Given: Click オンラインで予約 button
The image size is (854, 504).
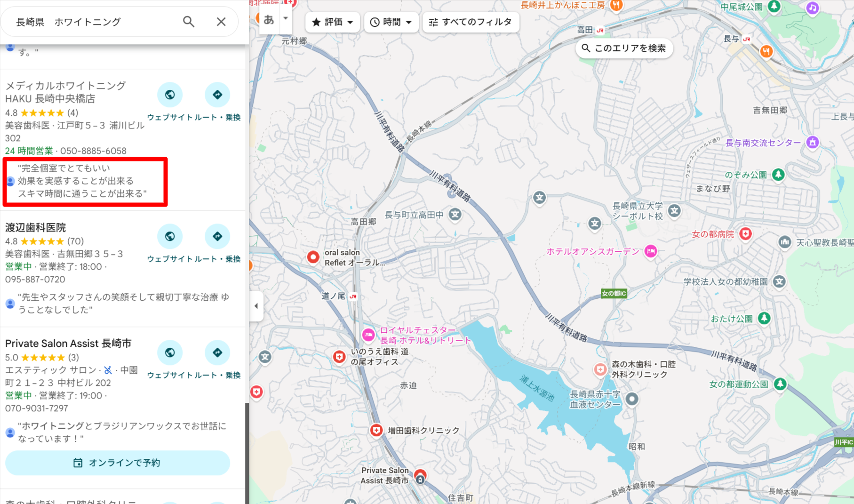Looking at the screenshot, I should [x=118, y=463].
